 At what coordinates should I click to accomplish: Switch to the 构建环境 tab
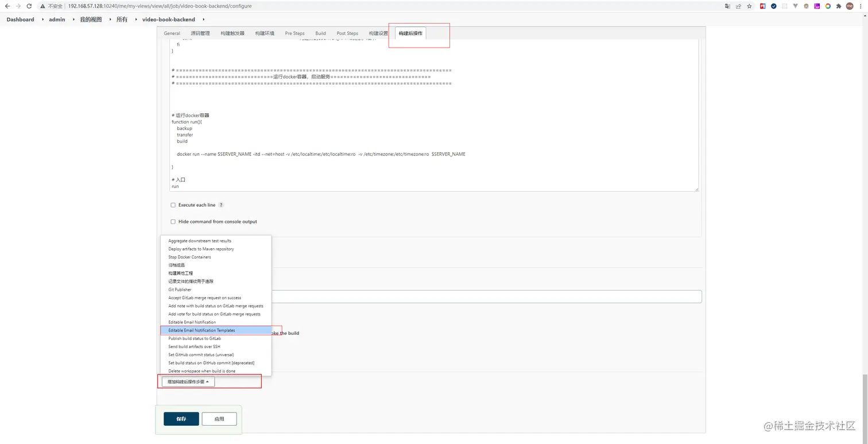(x=265, y=33)
